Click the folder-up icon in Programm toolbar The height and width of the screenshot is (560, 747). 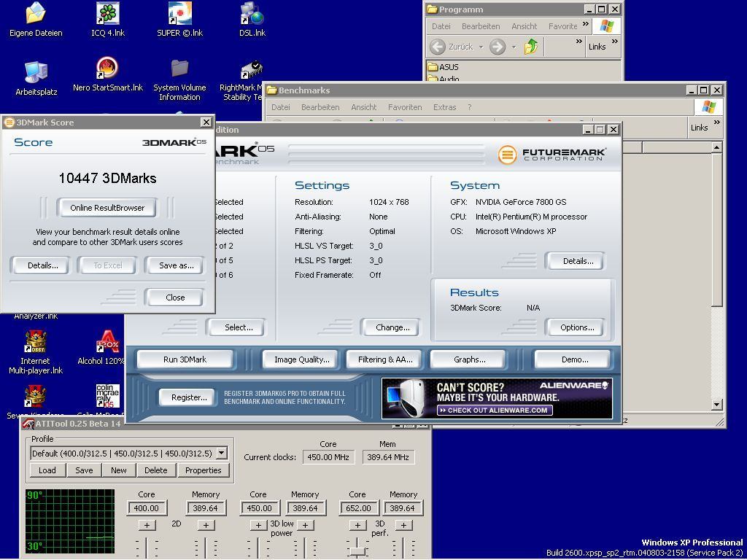tap(531, 47)
